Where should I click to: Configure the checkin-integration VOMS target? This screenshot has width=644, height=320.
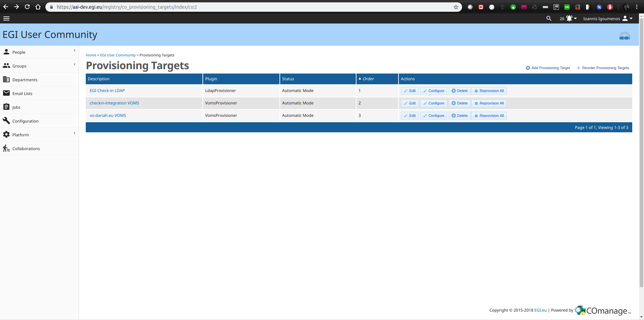coord(433,103)
